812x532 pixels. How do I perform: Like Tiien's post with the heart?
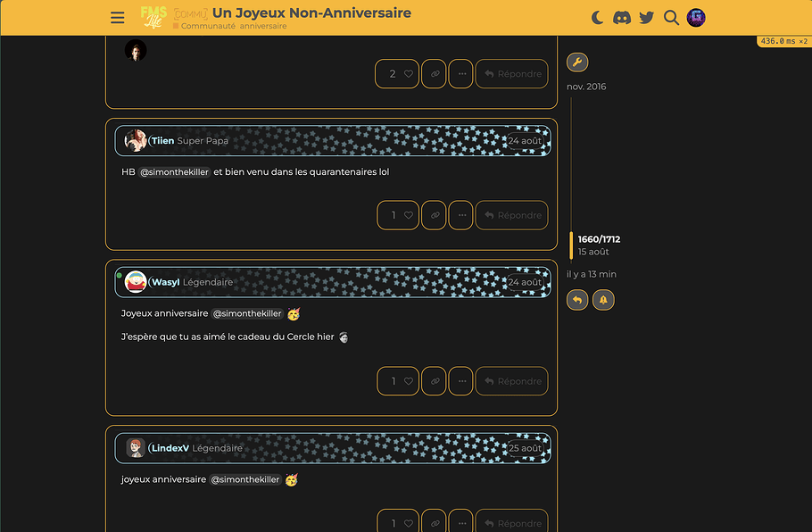[x=408, y=215]
